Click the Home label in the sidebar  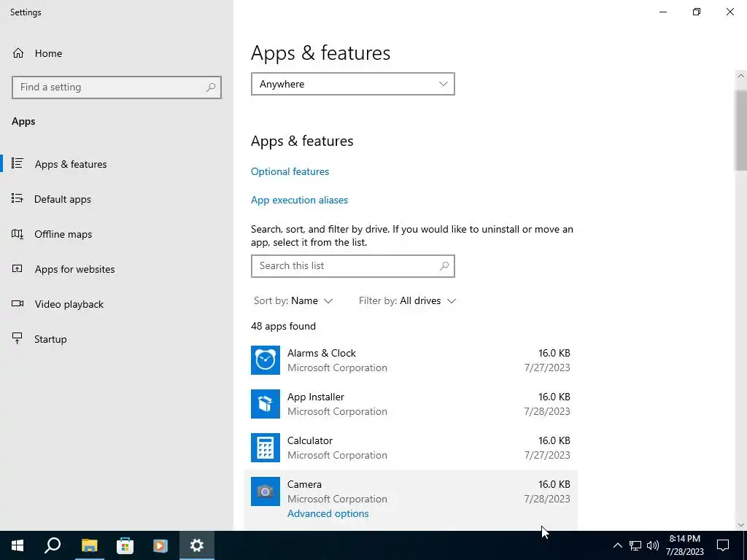click(48, 53)
